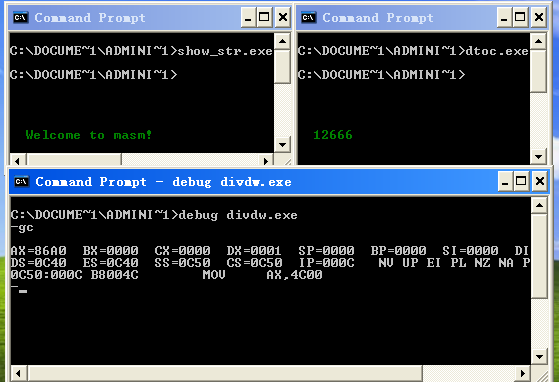Screen dimensions: 559x382
Task: Click the MOV instruction mnemonic
Action: point(214,275)
